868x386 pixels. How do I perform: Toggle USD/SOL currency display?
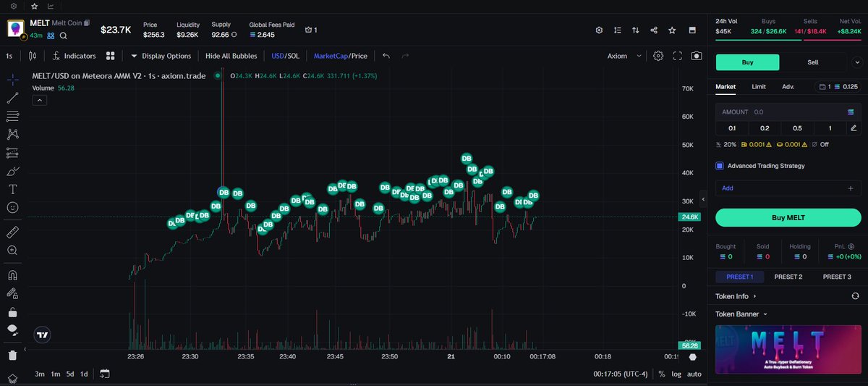[x=285, y=56]
